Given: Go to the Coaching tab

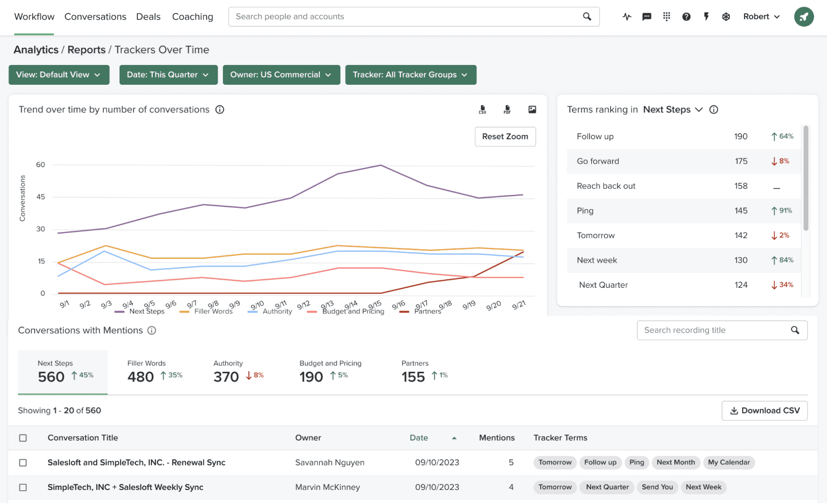Looking at the screenshot, I should [192, 17].
